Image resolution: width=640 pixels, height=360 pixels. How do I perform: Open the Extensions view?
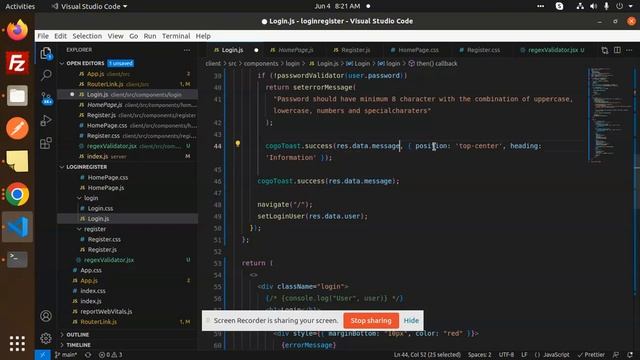(46, 143)
